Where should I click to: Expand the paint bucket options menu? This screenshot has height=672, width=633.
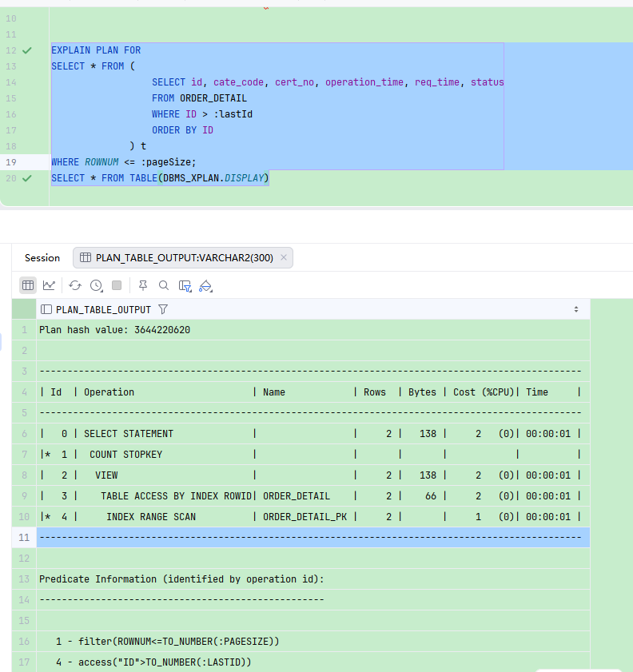coord(212,289)
